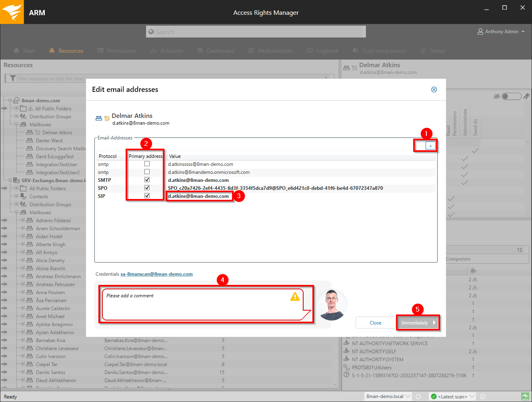Open the Status tab
The height and width of the screenshot is (402, 532).
point(433,51)
